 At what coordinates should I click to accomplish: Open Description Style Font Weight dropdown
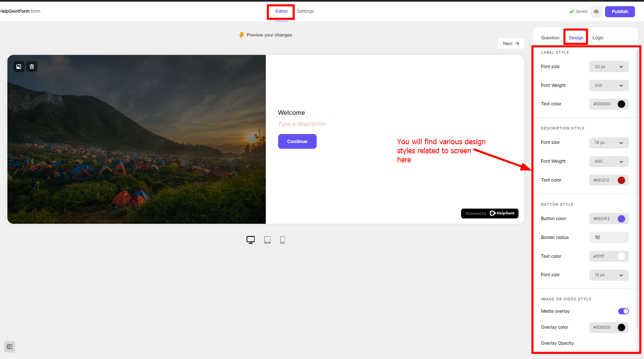point(609,161)
